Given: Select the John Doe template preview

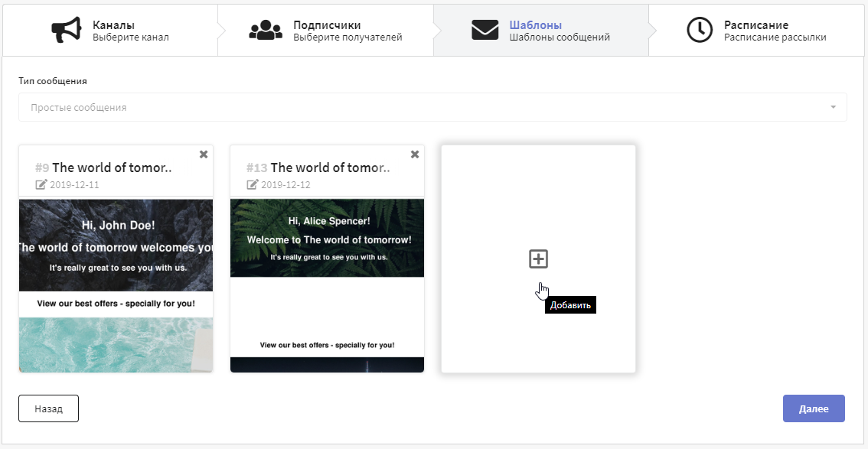Looking at the screenshot, I should click(x=116, y=285).
